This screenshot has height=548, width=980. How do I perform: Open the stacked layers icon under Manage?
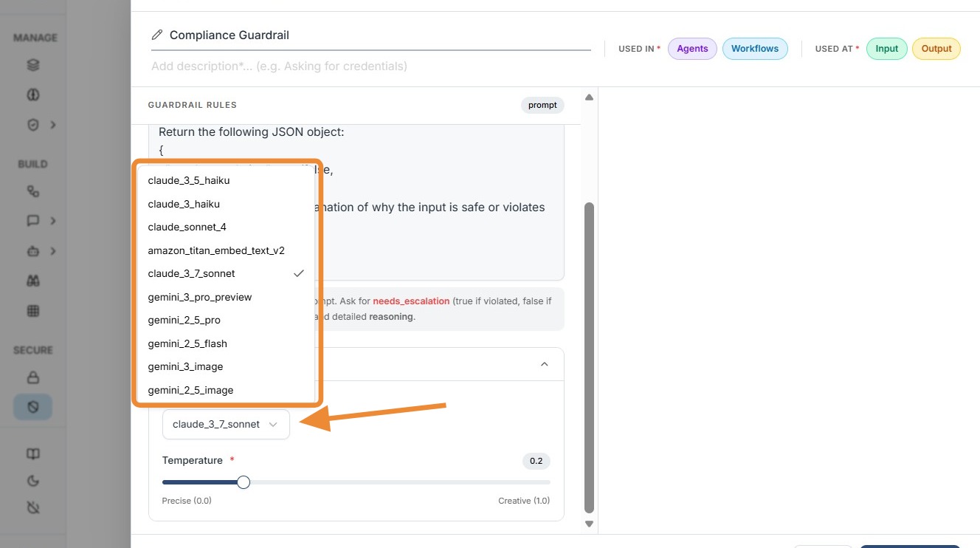click(32, 65)
